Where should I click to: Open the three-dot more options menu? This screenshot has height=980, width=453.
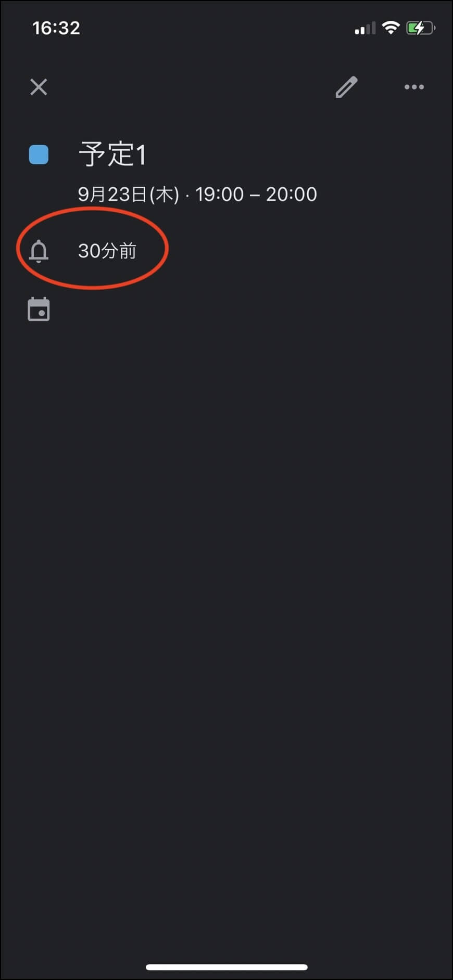(414, 87)
